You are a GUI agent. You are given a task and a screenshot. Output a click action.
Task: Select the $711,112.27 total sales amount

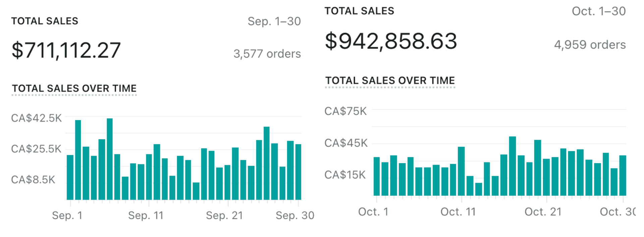[x=66, y=51]
